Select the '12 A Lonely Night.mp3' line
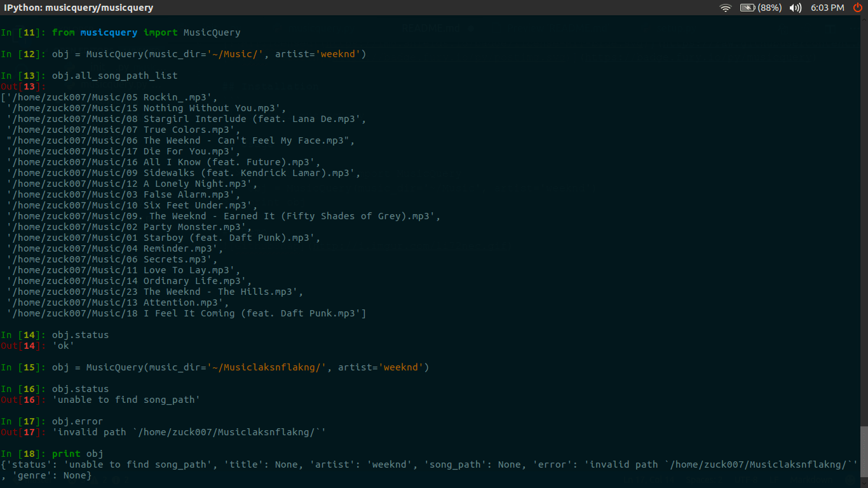Image resolution: width=868 pixels, height=488 pixels. pyautogui.click(x=132, y=184)
